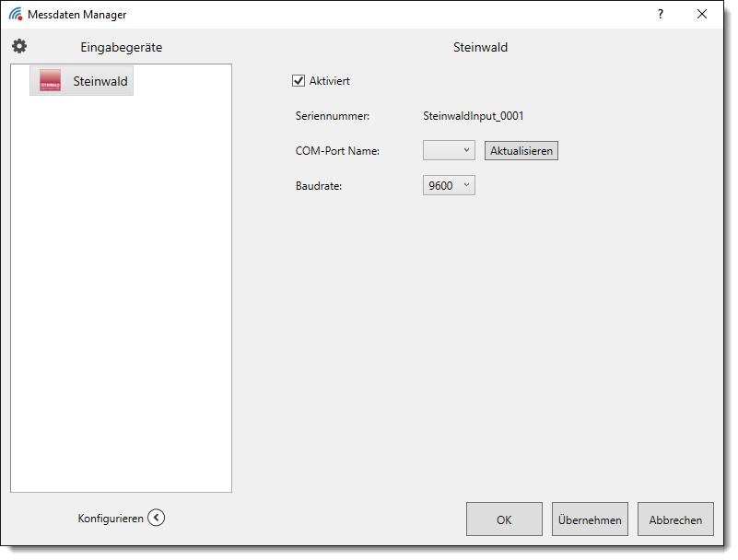Click the Eingabegeräte panel header
The image size is (738, 560).
[121, 47]
